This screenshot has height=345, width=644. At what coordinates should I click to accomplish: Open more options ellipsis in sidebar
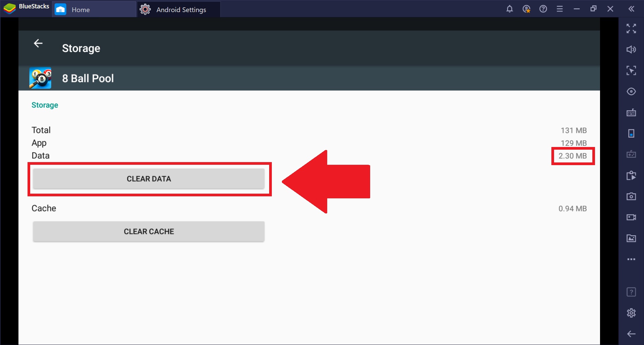[x=631, y=259]
